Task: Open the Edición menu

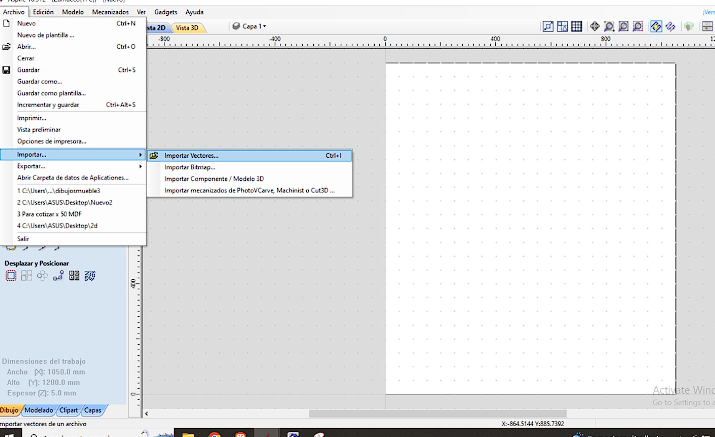Action: [x=43, y=12]
